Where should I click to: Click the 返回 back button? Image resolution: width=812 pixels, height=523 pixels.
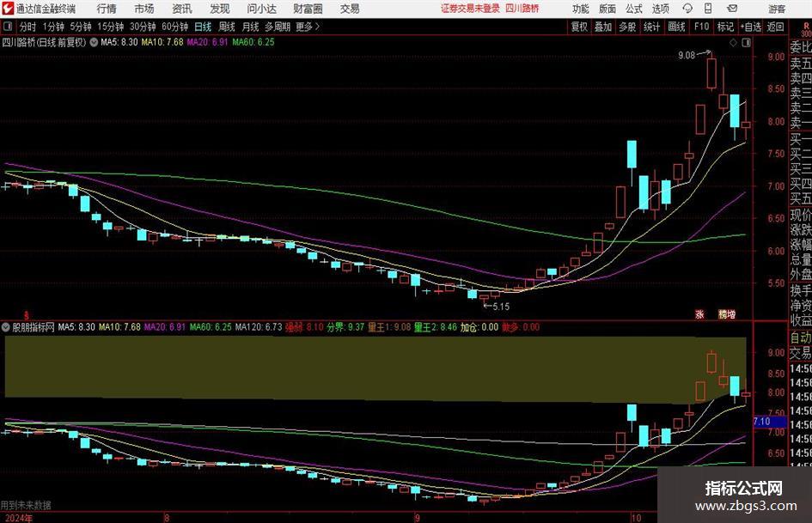[775, 27]
